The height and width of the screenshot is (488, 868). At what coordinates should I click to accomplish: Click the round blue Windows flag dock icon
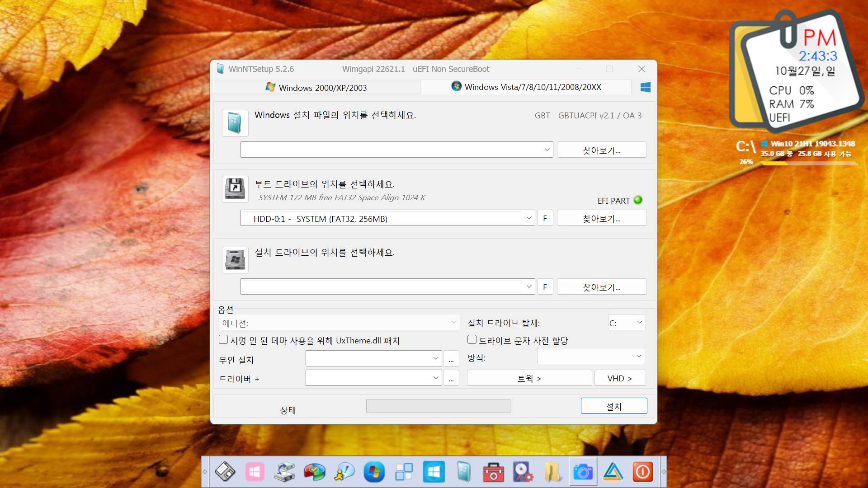coord(374,472)
